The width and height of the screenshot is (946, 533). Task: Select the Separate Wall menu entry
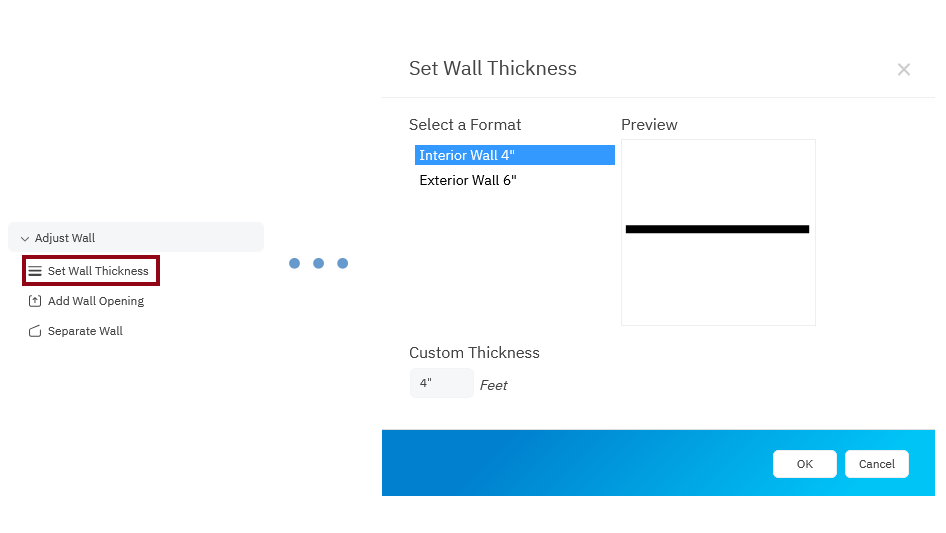coord(85,331)
